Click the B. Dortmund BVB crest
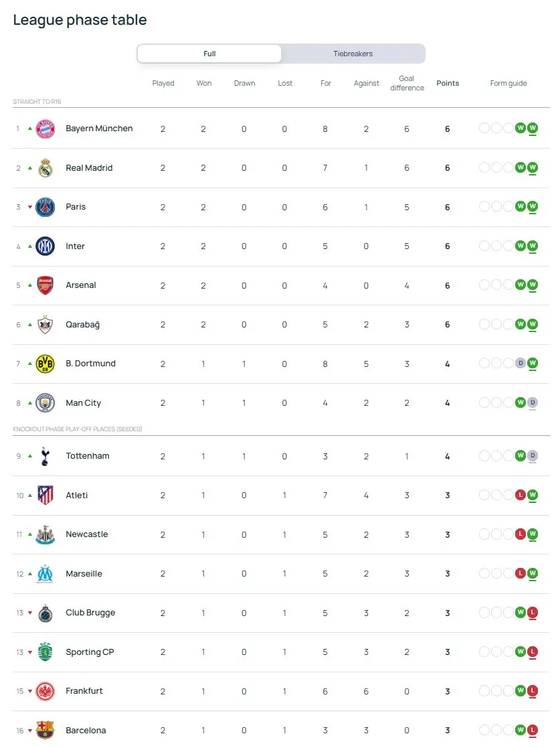560x748 pixels. point(45,364)
